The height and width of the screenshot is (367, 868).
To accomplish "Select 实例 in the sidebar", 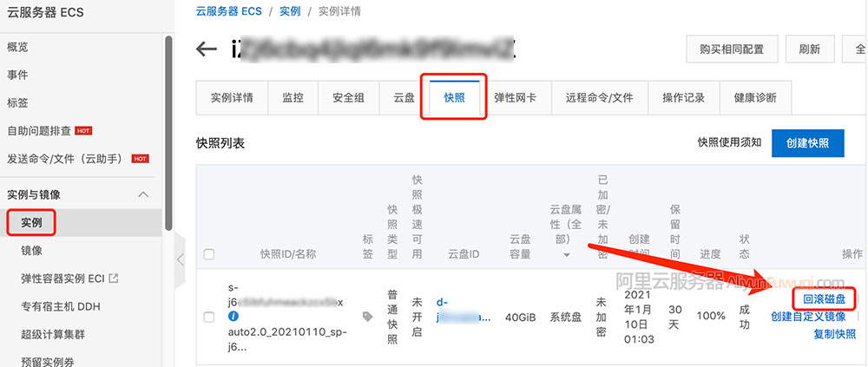I will click(x=31, y=222).
